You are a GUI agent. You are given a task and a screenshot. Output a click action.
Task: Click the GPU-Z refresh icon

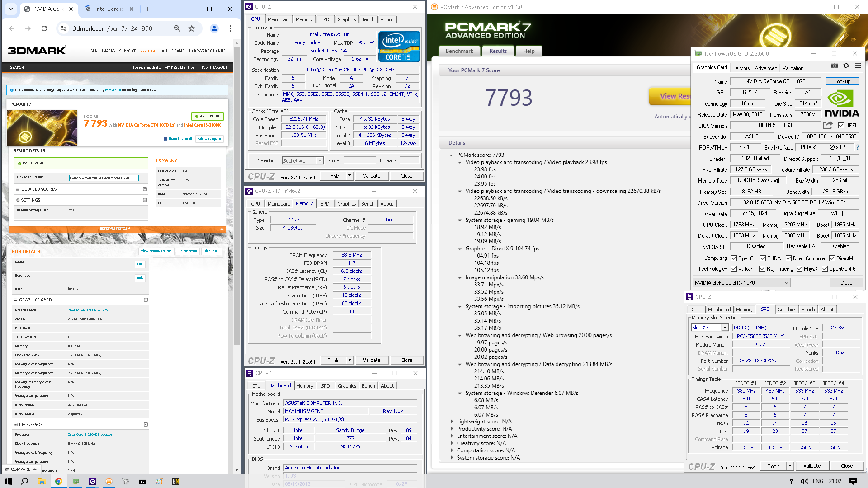[846, 66]
